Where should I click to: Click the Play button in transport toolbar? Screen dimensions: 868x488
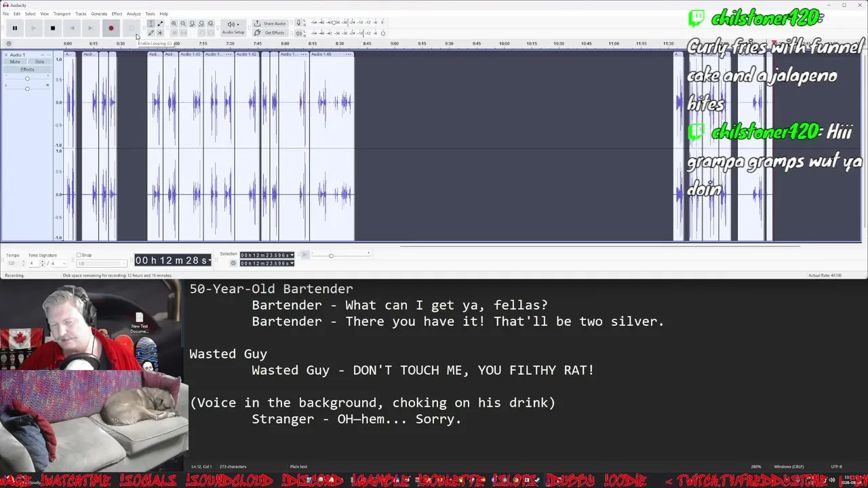click(x=33, y=28)
